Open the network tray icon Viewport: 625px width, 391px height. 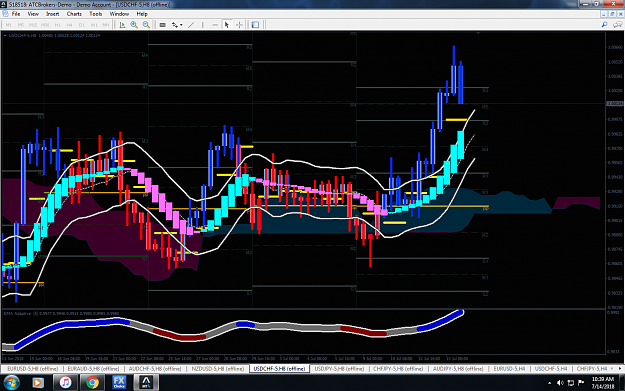point(570,383)
